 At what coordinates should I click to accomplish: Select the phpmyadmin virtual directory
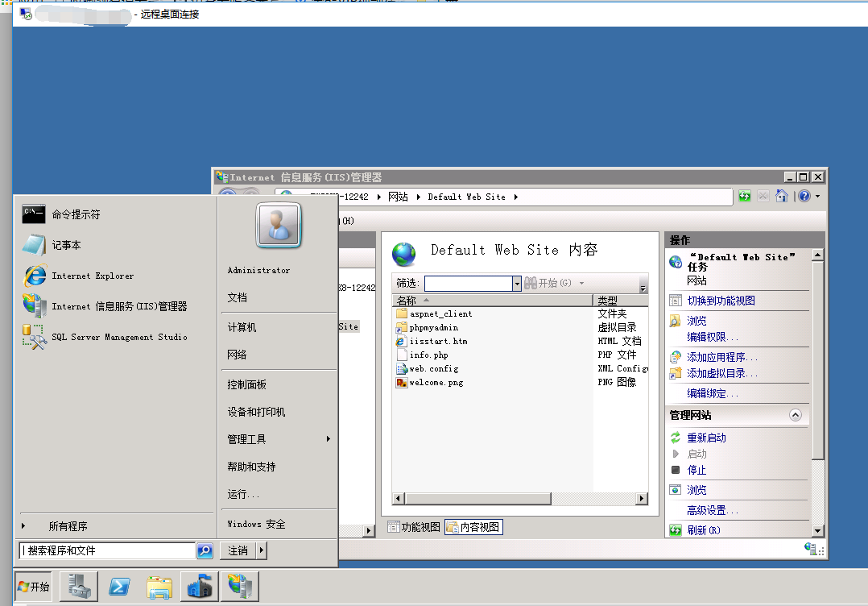428,328
